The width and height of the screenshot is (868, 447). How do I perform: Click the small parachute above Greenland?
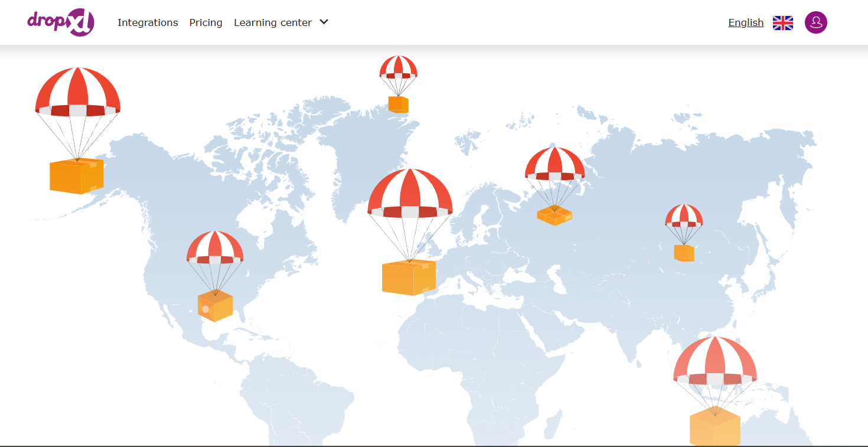[x=398, y=67]
